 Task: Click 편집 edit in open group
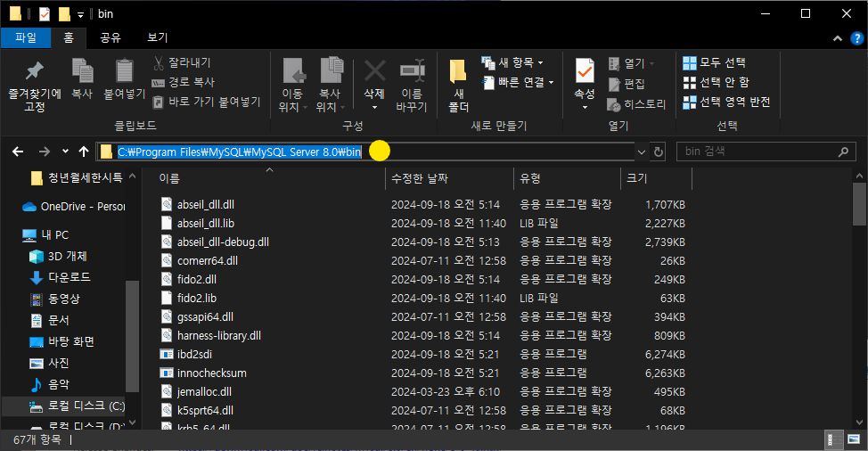click(x=626, y=84)
